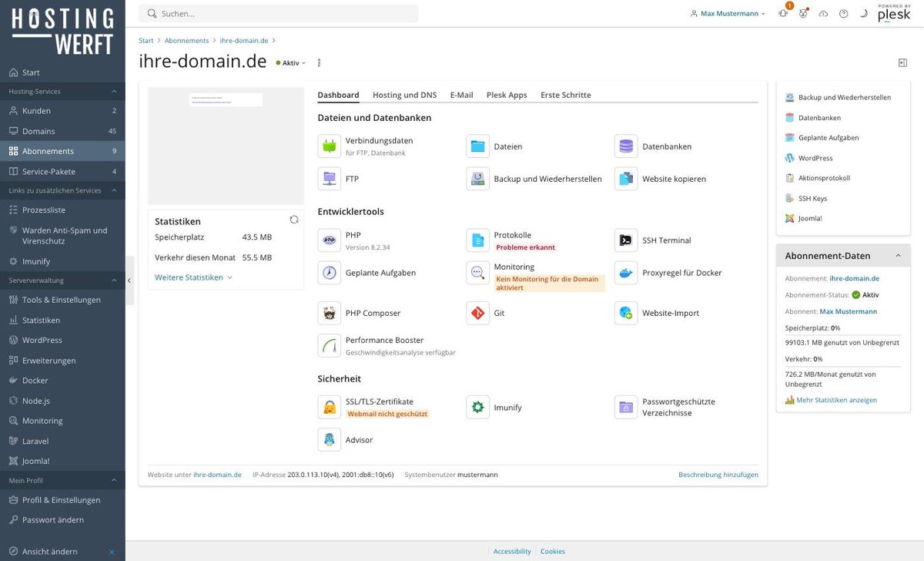Image resolution: width=924 pixels, height=561 pixels.
Task: Open Verbindungsdaten for FTP and database
Action: (x=330, y=146)
